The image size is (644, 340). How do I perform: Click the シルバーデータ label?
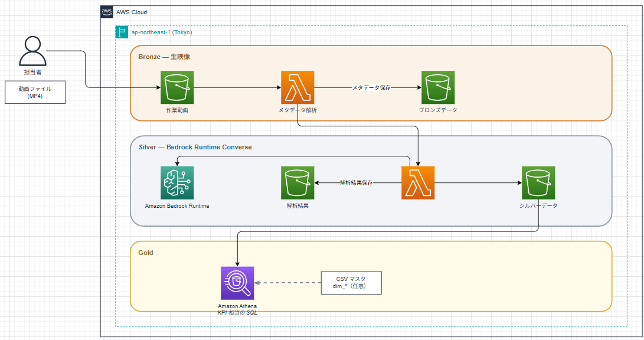coord(538,206)
